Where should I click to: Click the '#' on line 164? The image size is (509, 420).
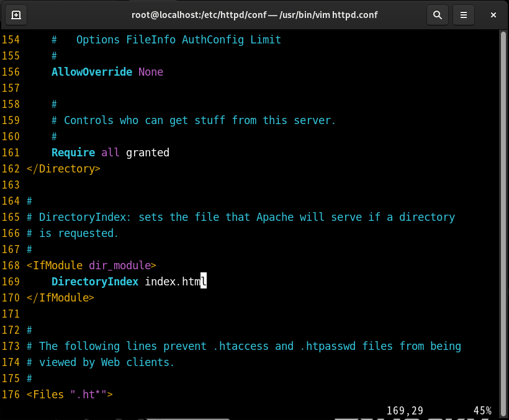click(30, 202)
